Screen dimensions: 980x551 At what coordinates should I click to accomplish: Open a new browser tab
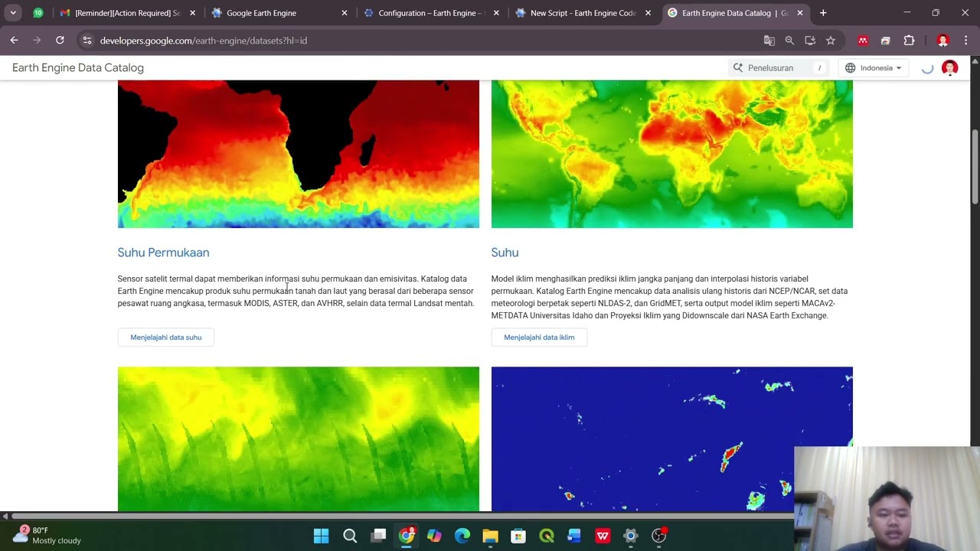point(823,13)
